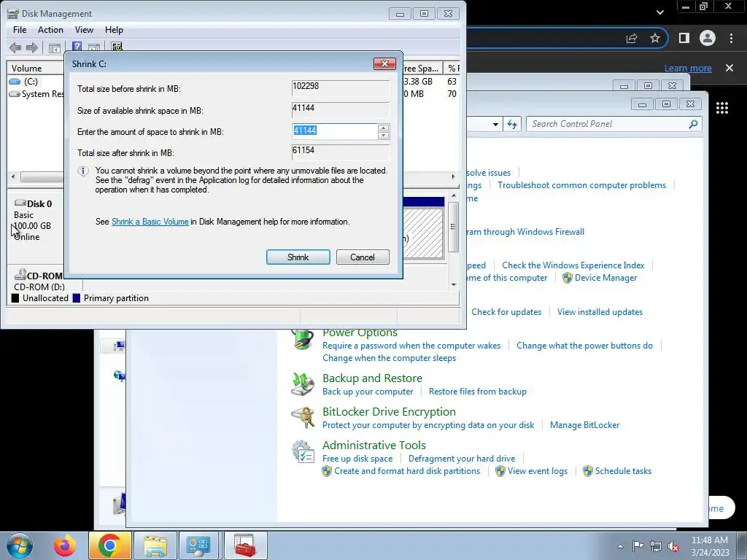The height and width of the screenshot is (560, 747).
Task: Click the Free Space column header
Action: coord(422,68)
